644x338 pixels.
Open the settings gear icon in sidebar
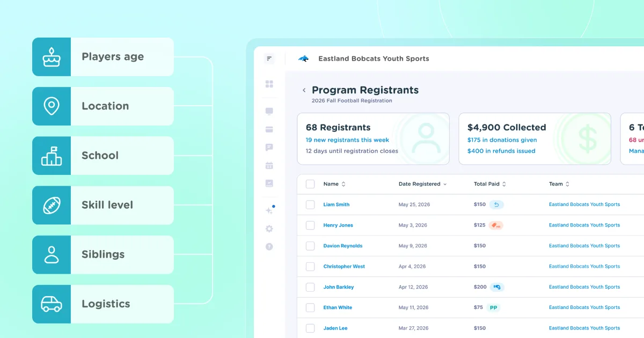pyautogui.click(x=269, y=229)
